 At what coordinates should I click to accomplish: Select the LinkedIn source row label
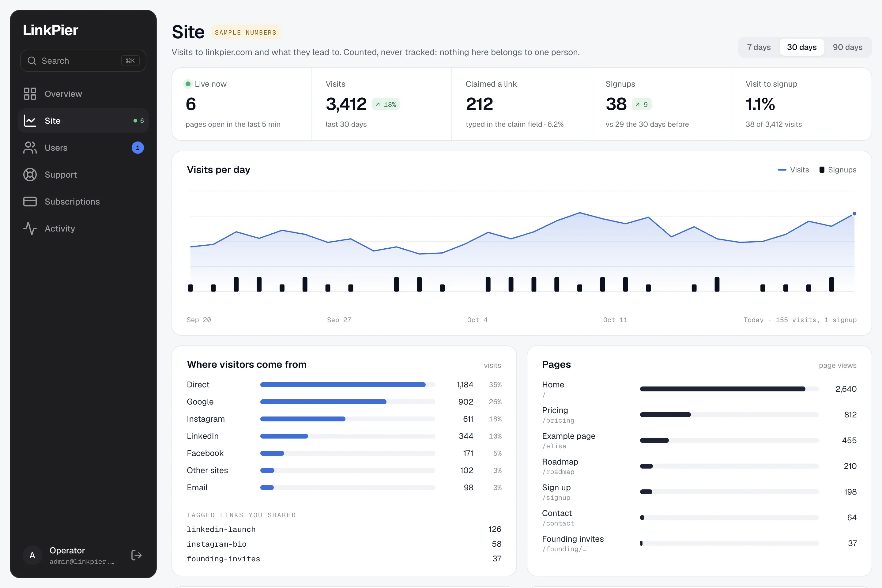(202, 436)
